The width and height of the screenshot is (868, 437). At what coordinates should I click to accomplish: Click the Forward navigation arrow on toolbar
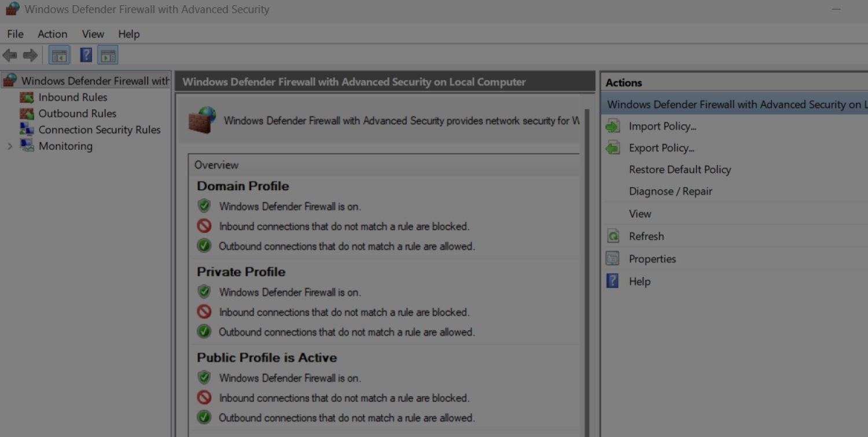[29, 55]
